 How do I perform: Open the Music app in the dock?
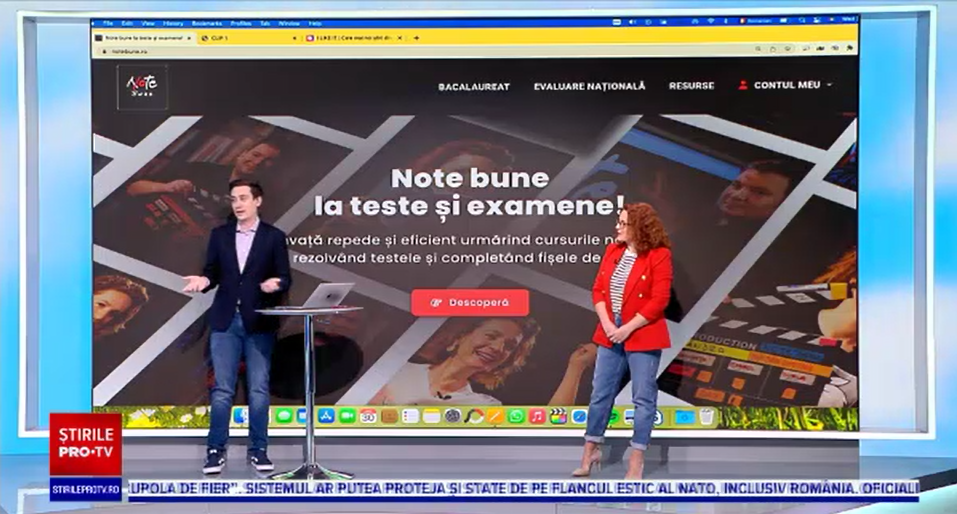coord(537,416)
